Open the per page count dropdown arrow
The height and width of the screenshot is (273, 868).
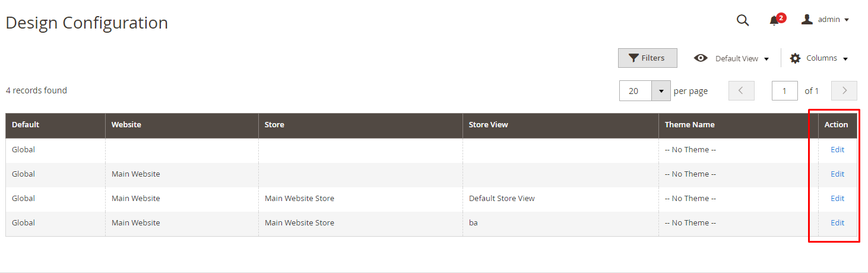[661, 91]
